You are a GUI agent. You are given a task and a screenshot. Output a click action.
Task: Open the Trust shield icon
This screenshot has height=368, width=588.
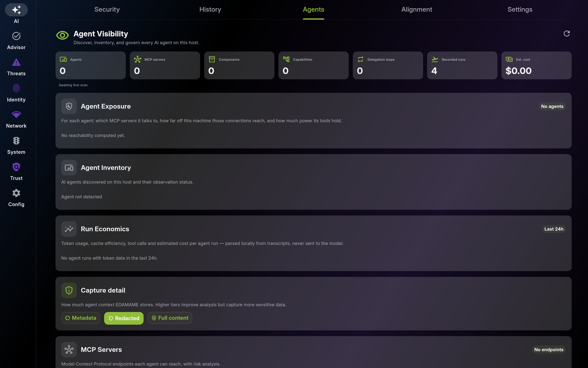(16, 167)
